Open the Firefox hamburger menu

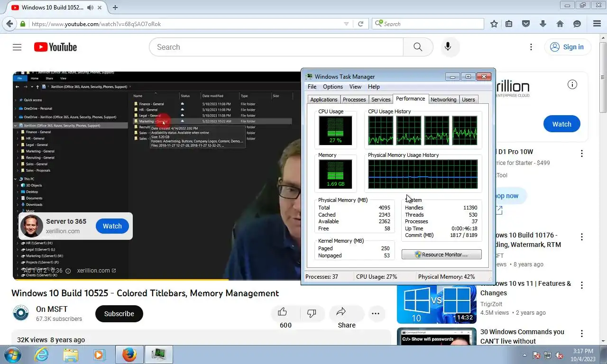597,24
